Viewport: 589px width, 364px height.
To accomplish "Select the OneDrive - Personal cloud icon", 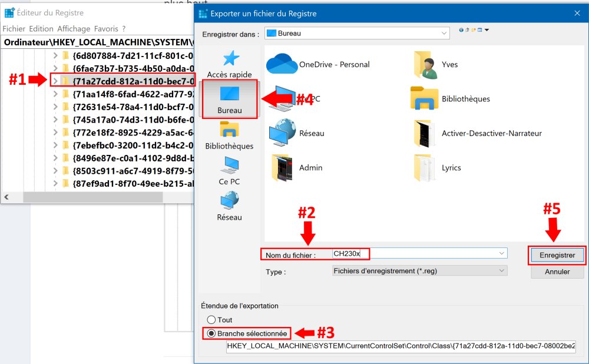I will click(x=282, y=64).
